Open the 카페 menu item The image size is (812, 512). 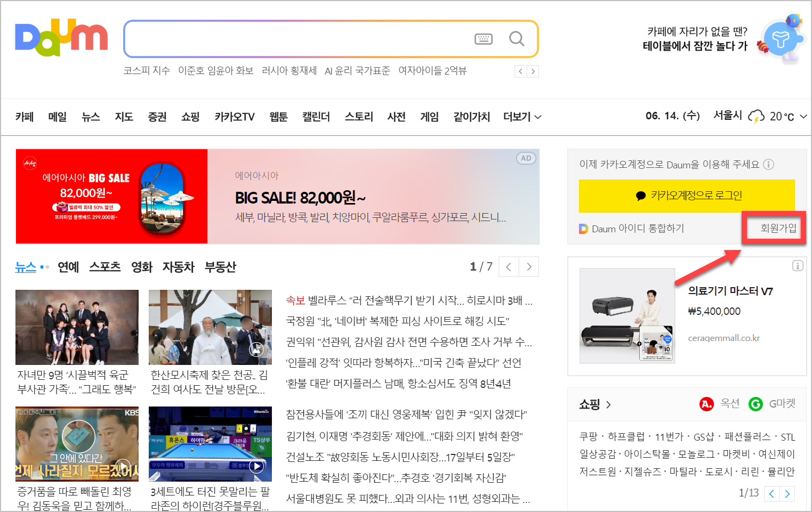(25, 117)
